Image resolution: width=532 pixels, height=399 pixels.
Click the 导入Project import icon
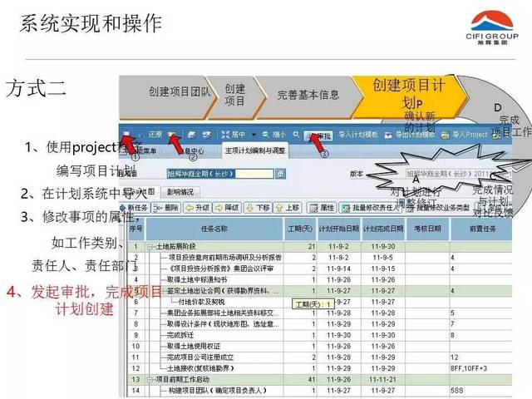(445, 135)
